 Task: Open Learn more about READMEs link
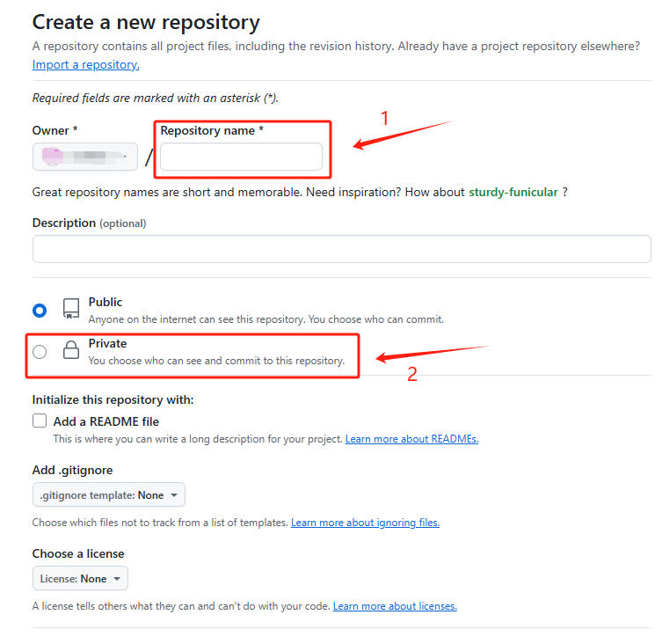pyautogui.click(x=411, y=439)
